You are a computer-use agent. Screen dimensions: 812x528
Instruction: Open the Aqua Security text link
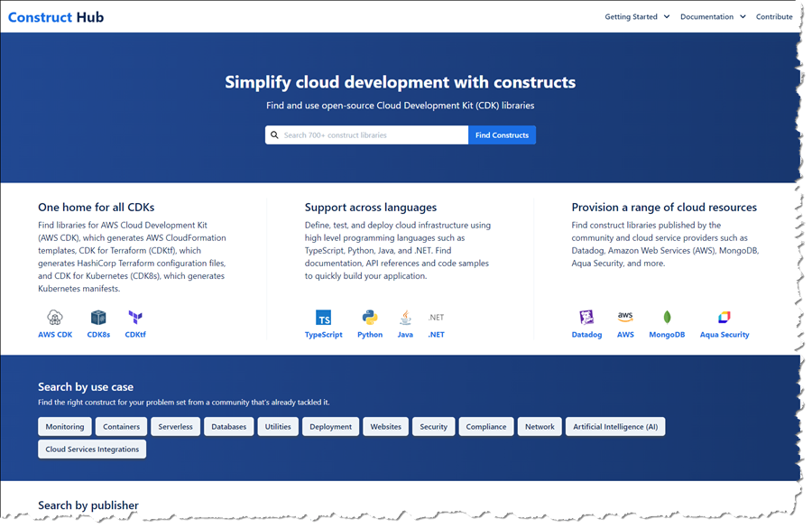(x=724, y=335)
